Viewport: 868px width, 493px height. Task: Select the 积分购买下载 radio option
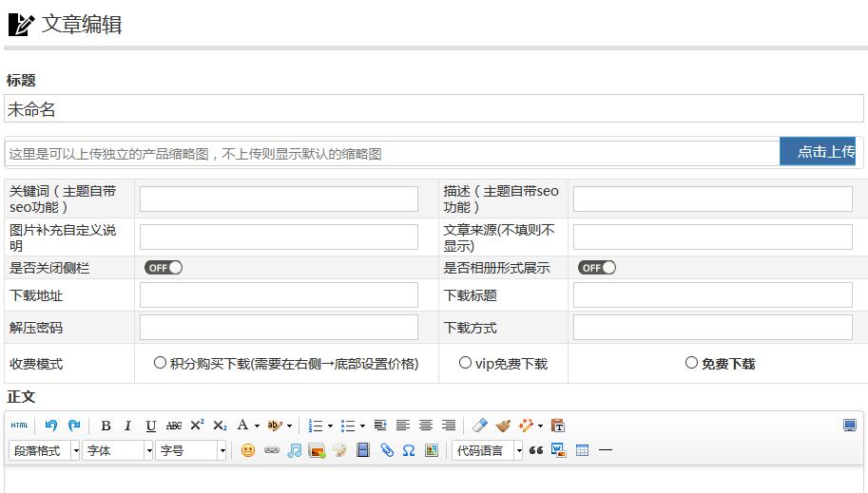pos(160,363)
